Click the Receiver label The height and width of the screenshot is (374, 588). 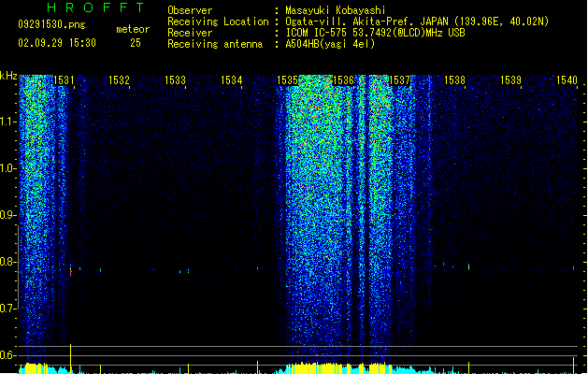point(190,33)
